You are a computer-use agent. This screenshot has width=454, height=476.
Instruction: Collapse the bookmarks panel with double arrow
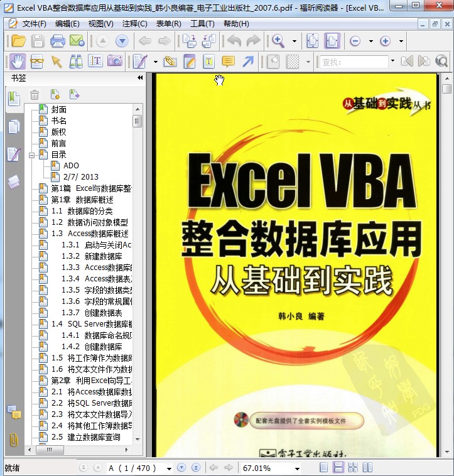pyautogui.click(x=139, y=78)
